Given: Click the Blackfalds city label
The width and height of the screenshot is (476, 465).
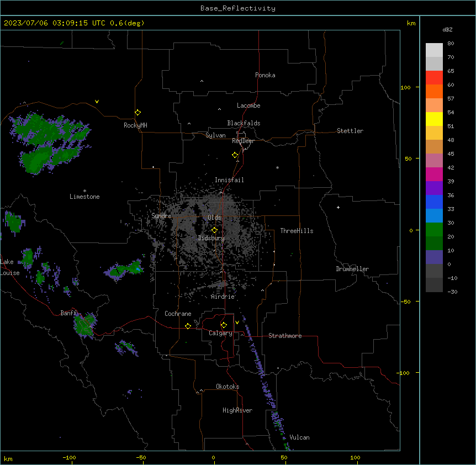Looking at the screenshot, I should tap(244, 123).
